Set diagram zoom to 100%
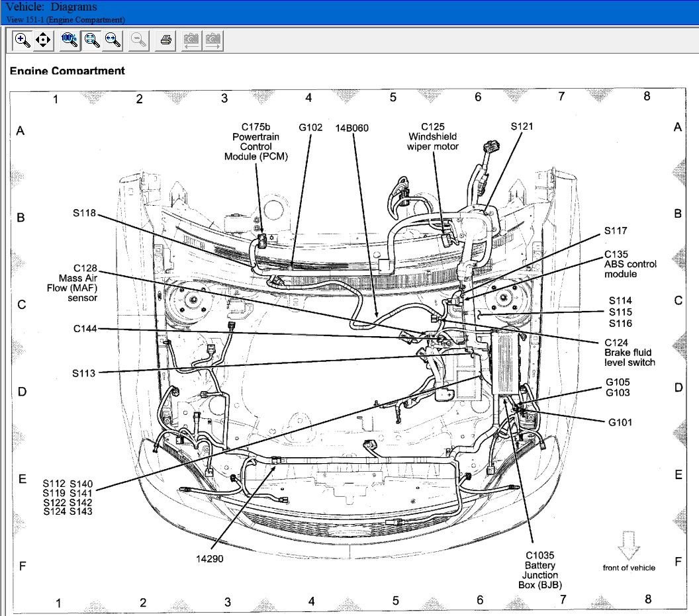 [x=70, y=40]
